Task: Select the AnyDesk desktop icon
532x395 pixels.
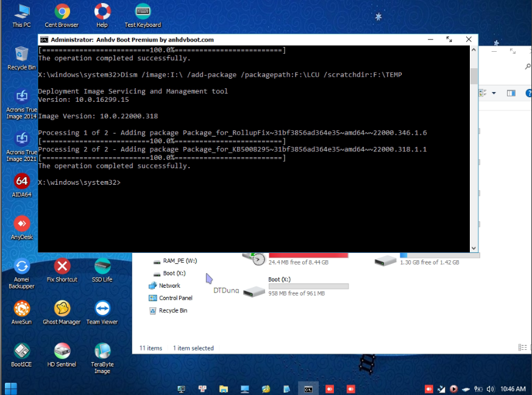Action: coord(21,228)
